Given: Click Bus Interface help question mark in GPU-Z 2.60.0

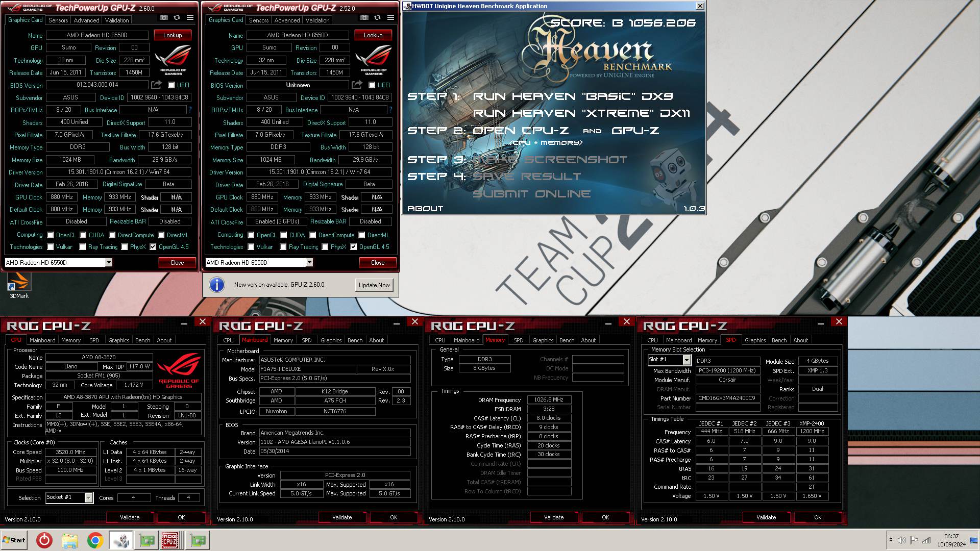Looking at the screenshot, I should tap(190, 110).
